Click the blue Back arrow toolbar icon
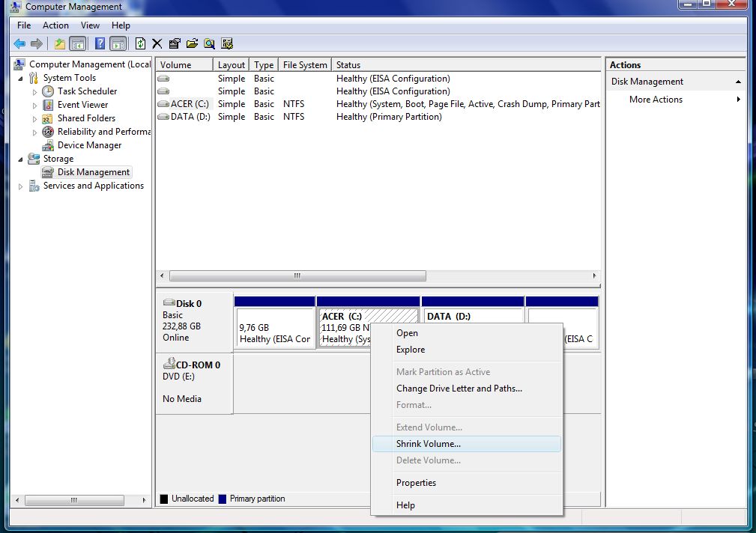Screen dimensions: 756x533 click(x=19, y=44)
